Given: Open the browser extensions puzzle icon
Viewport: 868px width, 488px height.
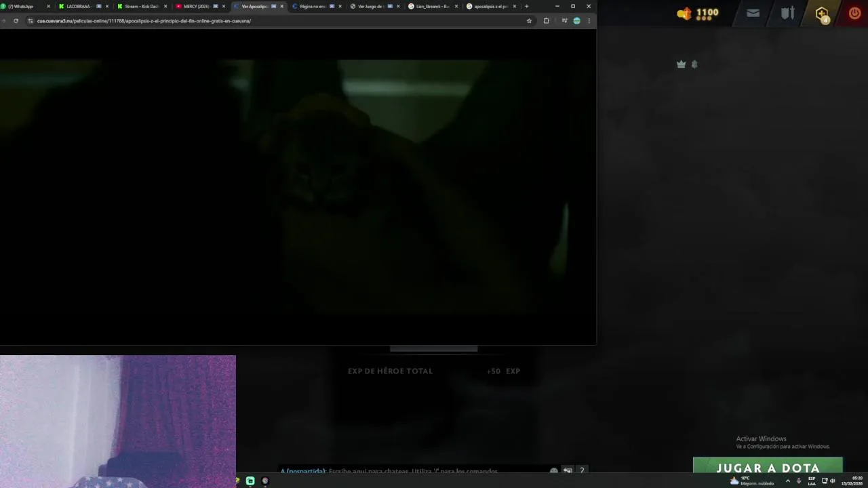Looking at the screenshot, I should point(546,21).
